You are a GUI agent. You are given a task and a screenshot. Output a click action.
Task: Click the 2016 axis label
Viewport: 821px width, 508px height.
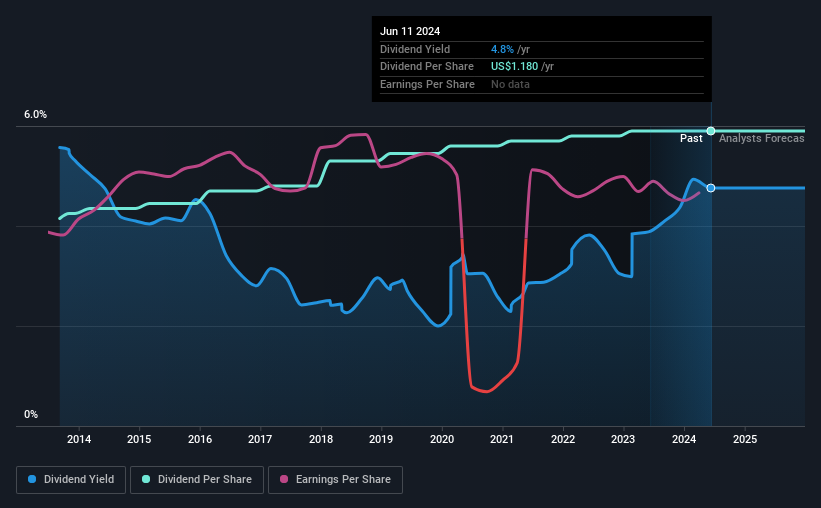[200, 439]
